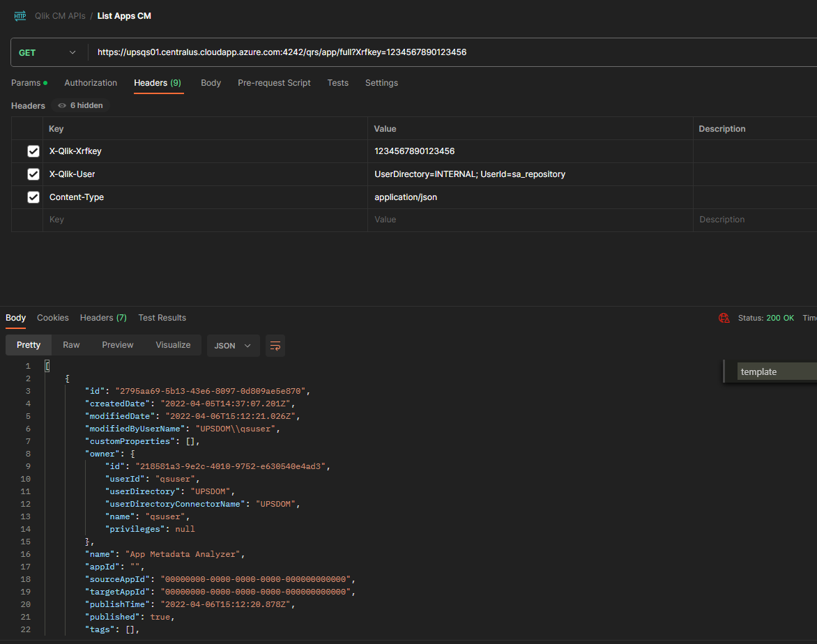Check the Test Results of the response
The image size is (817, 644).
[x=162, y=317]
